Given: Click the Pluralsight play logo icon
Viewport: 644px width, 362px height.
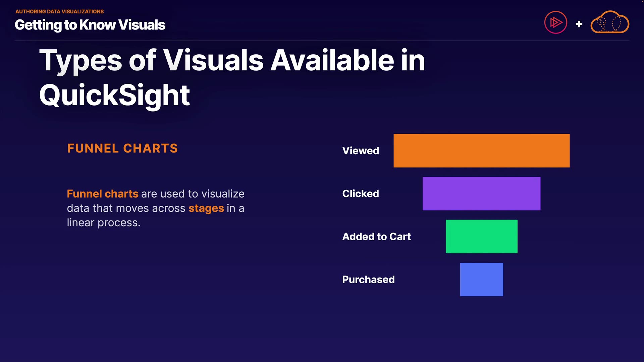Looking at the screenshot, I should [555, 23].
